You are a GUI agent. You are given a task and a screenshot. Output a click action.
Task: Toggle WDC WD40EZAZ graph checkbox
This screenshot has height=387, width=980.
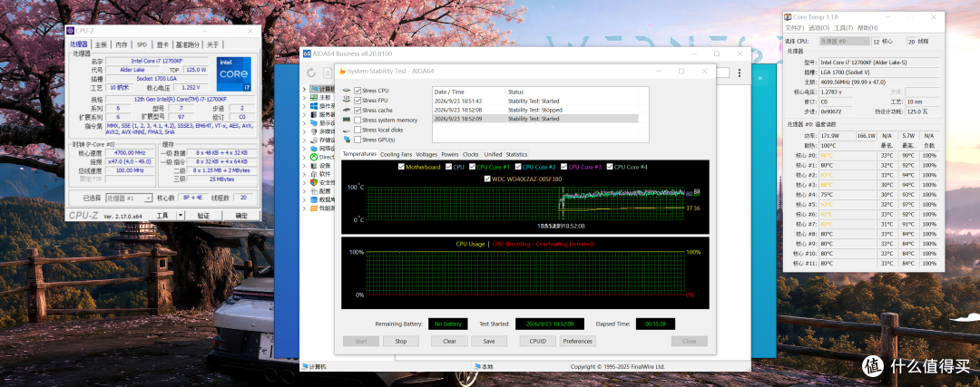487,179
